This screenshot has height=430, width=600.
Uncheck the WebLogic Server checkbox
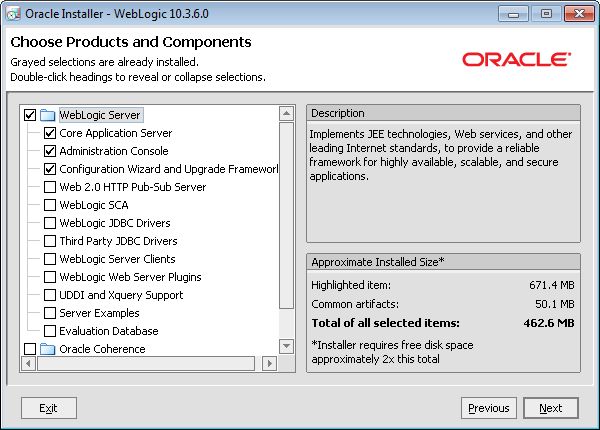pos(30,115)
